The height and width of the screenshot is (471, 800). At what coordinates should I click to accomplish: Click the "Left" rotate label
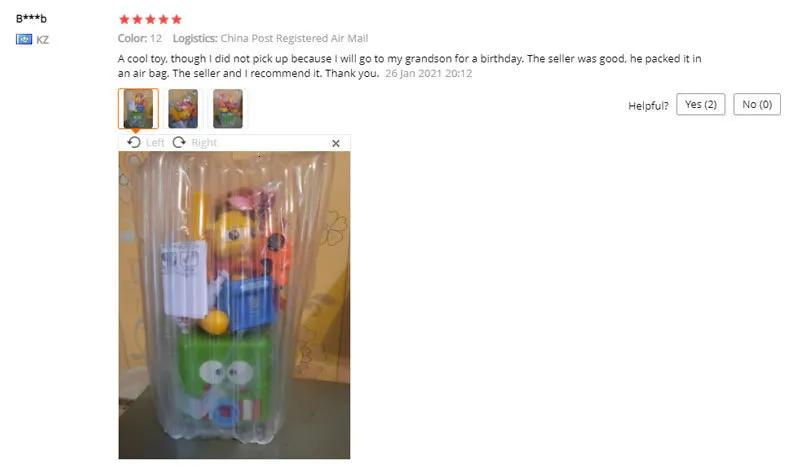(x=155, y=143)
